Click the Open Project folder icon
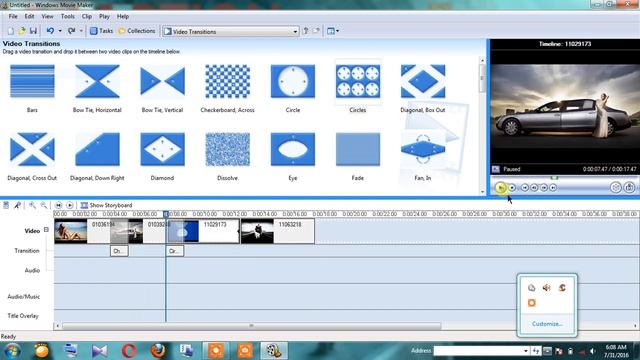 22,31
